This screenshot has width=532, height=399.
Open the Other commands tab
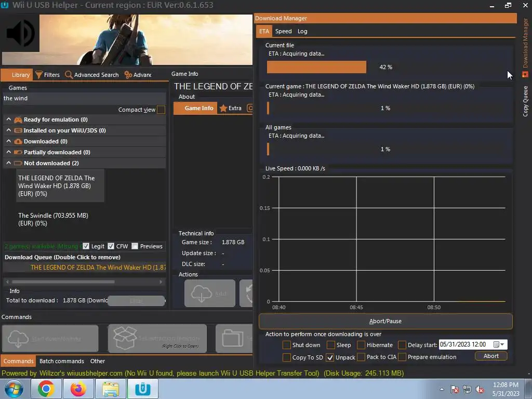[x=97, y=361]
